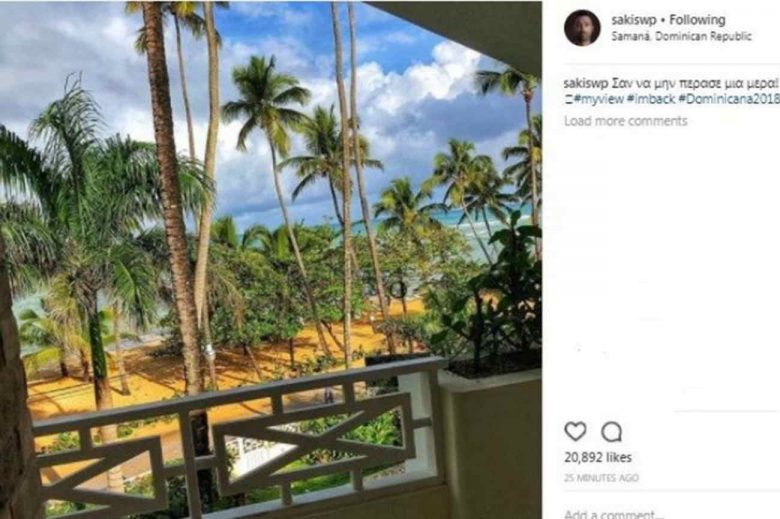Click sakiswp username in the caption

point(585,83)
